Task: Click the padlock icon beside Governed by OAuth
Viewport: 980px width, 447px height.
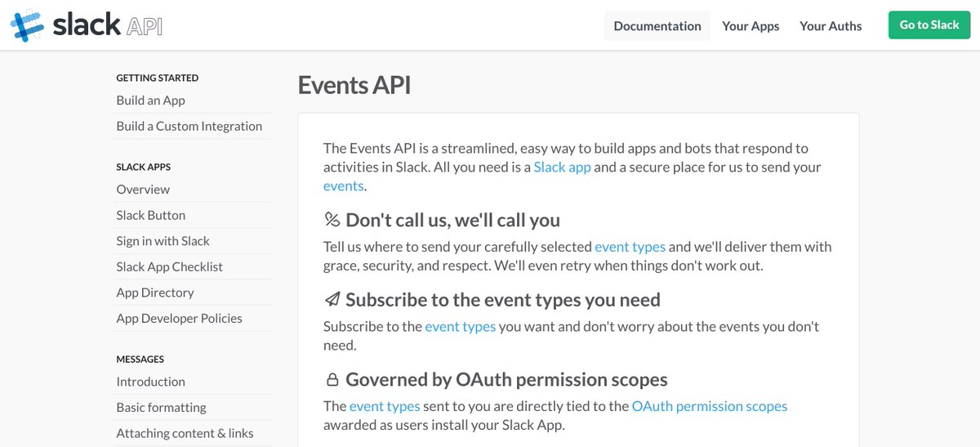Action: 332,380
